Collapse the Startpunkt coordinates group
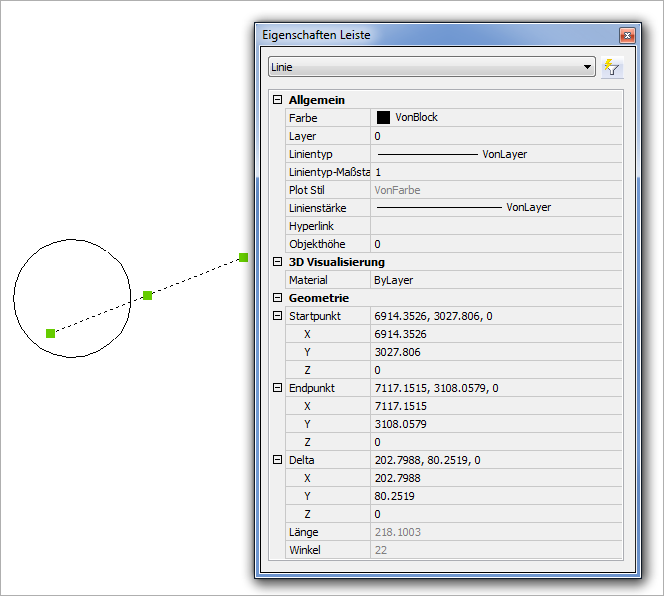Viewport: 664px width, 596px height. pyautogui.click(x=277, y=316)
